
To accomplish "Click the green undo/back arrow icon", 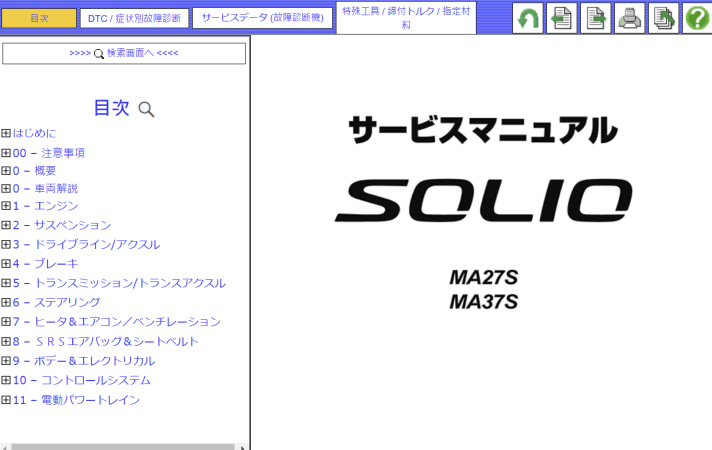I will pyautogui.click(x=528, y=18).
